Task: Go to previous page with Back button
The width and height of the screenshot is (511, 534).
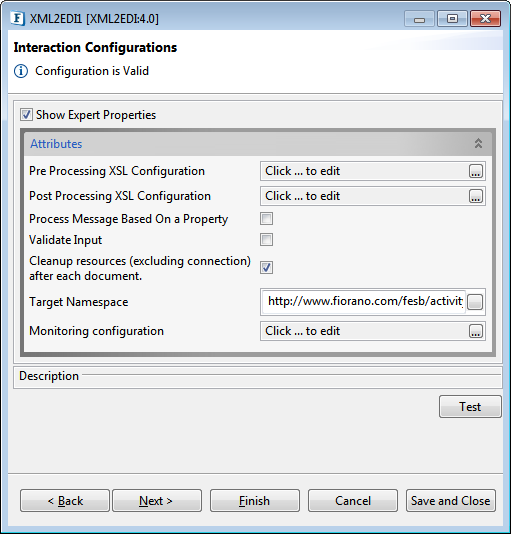Action: click(x=65, y=501)
